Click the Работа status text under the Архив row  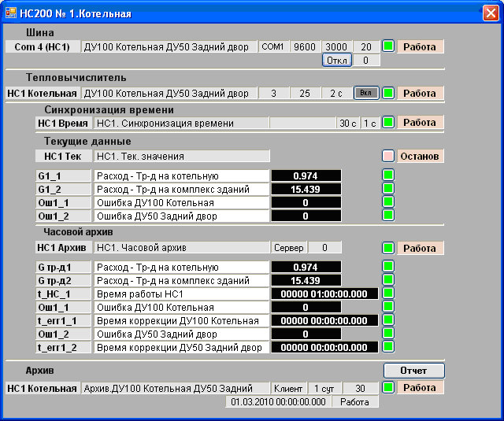point(355,402)
